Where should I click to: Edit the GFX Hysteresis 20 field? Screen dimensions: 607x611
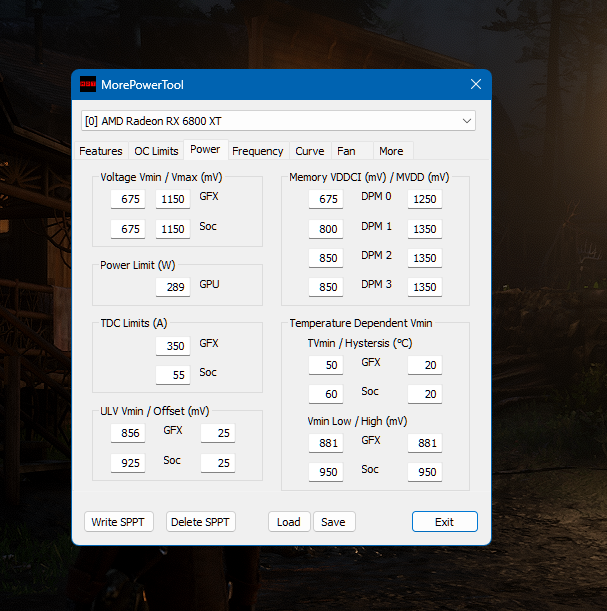(x=425, y=365)
